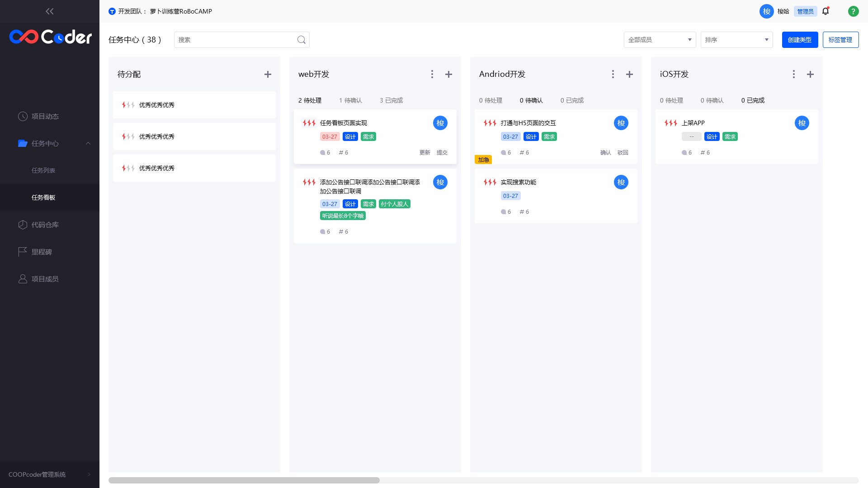The height and width of the screenshot is (488, 868).
Task: Open the notification bell
Action: [826, 11]
